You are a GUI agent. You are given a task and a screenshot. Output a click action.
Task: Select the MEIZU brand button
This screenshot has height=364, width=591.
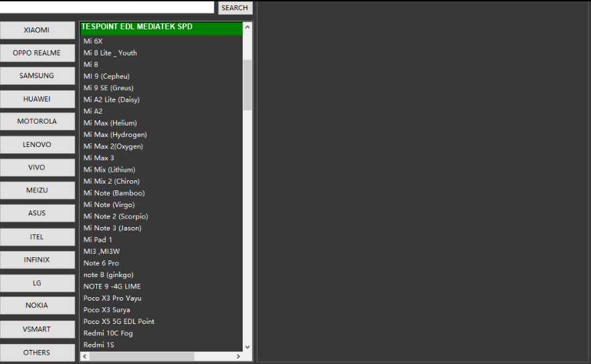pos(37,190)
